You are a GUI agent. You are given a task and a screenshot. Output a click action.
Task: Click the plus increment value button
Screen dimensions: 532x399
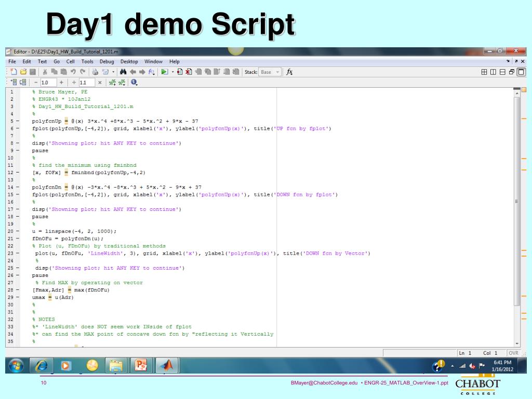61,82
